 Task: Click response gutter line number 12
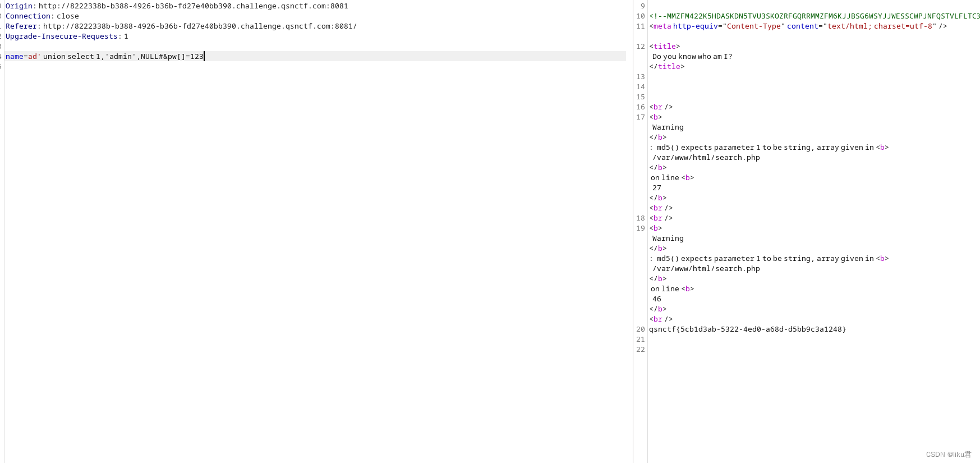coord(641,47)
